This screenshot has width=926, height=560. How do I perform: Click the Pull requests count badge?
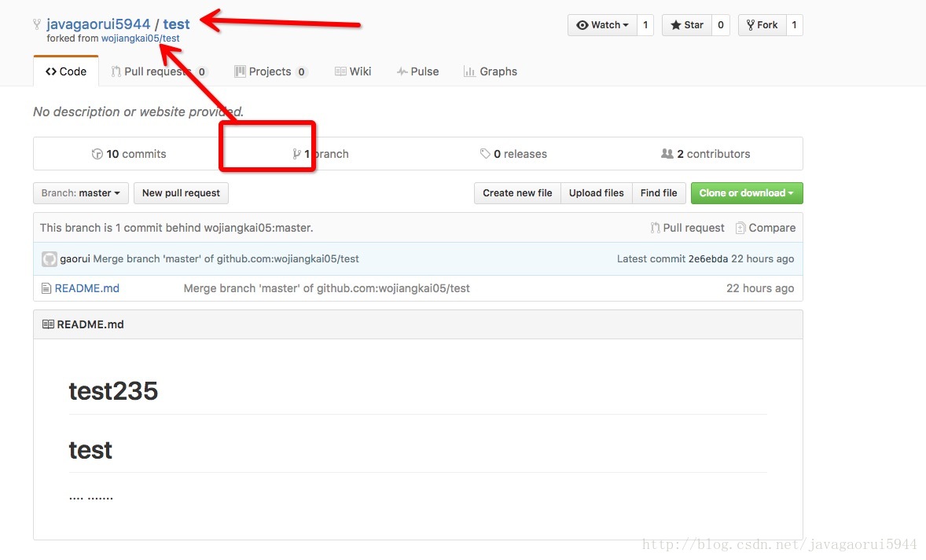[201, 72]
